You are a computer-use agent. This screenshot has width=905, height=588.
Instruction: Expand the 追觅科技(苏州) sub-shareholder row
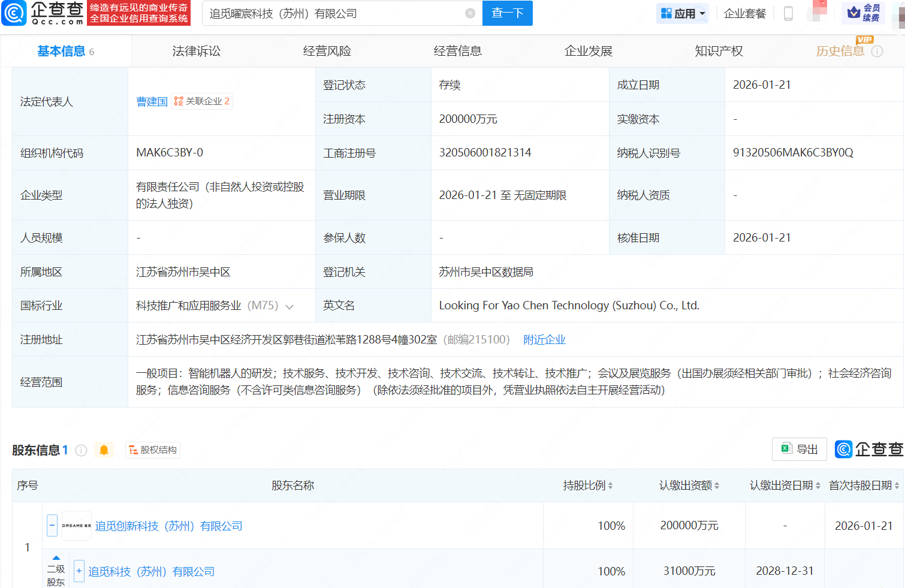pos(79,571)
